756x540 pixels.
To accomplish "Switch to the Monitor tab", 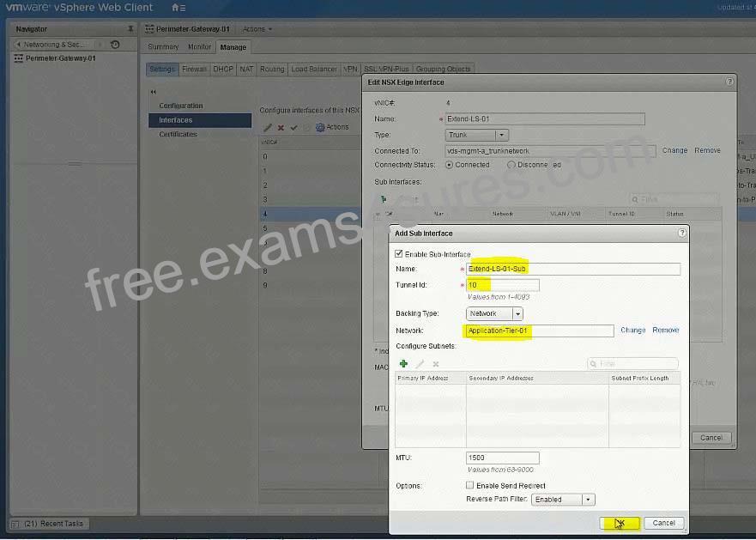I will tap(199, 47).
